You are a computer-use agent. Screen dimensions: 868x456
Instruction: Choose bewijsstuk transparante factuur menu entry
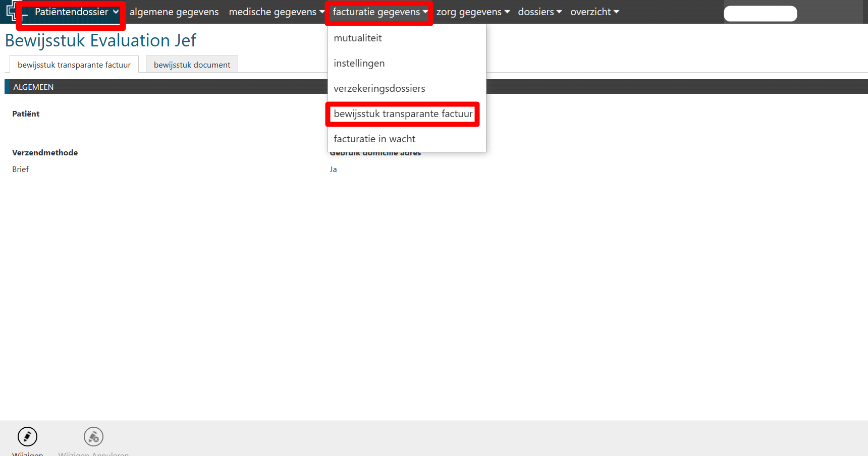pyautogui.click(x=403, y=114)
